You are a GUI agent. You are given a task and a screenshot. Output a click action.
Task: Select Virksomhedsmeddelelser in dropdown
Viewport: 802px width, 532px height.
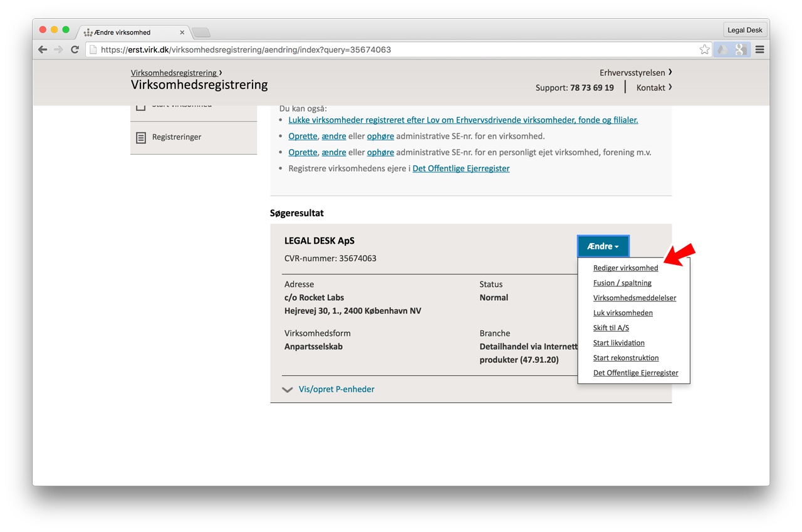pyautogui.click(x=635, y=298)
